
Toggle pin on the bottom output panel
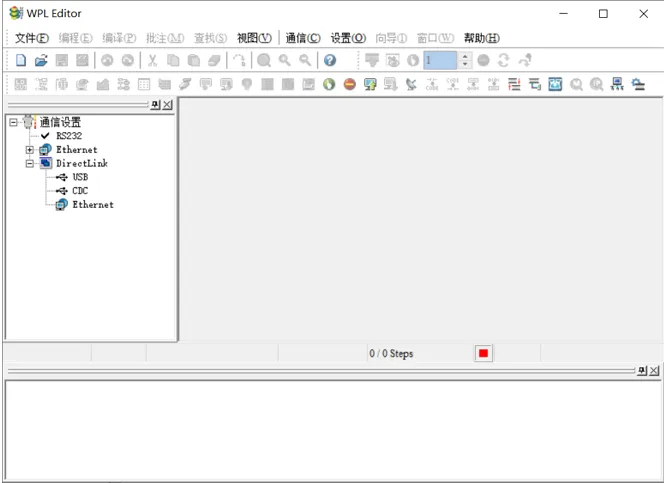642,371
